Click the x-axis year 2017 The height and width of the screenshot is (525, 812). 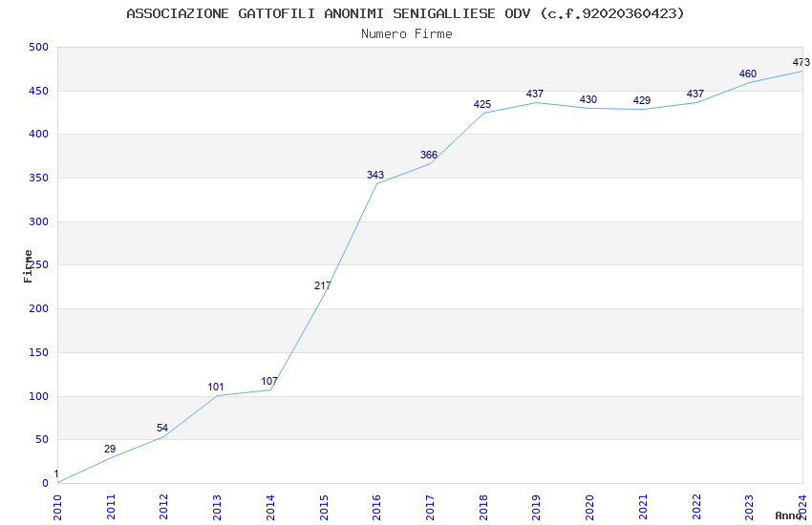(x=430, y=507)
